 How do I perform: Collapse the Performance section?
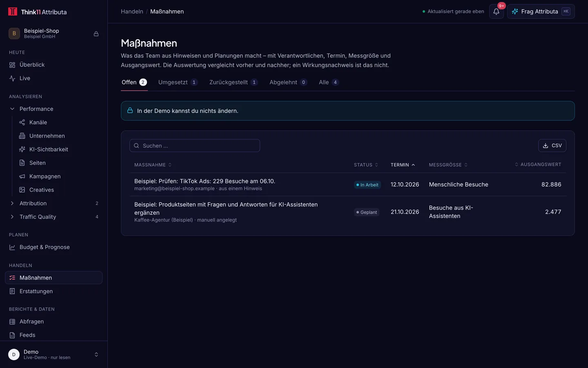pos(53,109)
